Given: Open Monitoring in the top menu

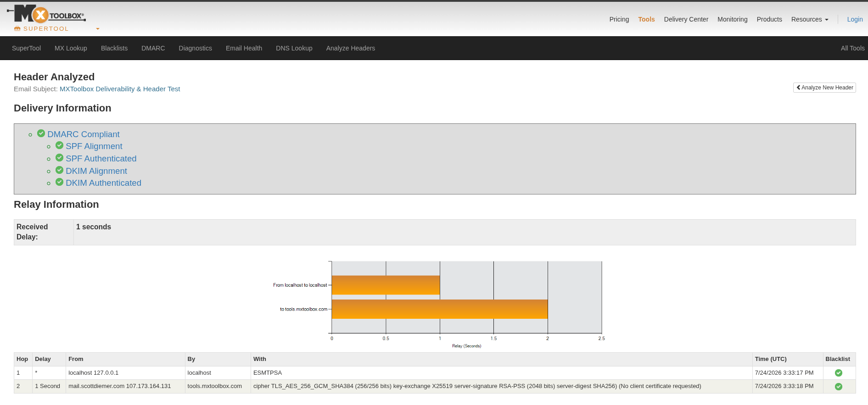Looking at the screenshot, I should (x=732, y=19).
